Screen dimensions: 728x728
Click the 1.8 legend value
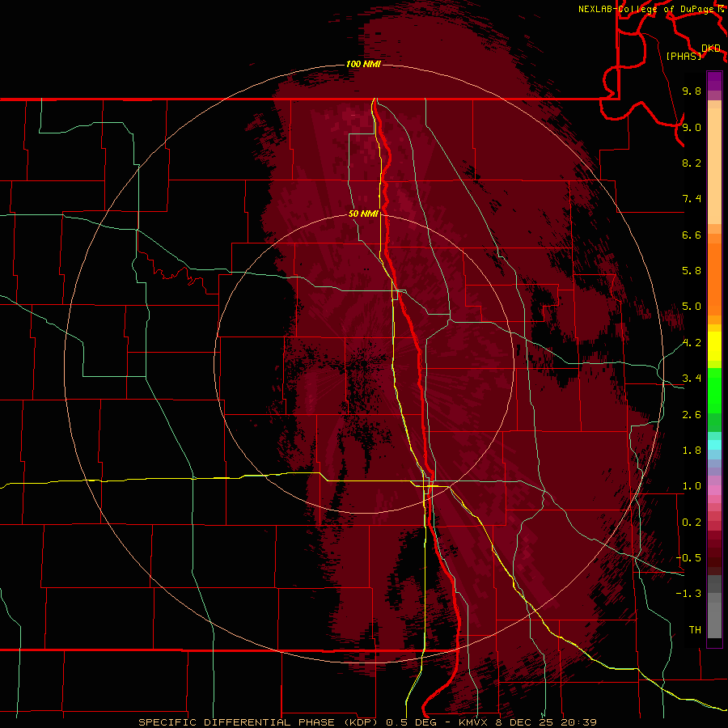692,451
